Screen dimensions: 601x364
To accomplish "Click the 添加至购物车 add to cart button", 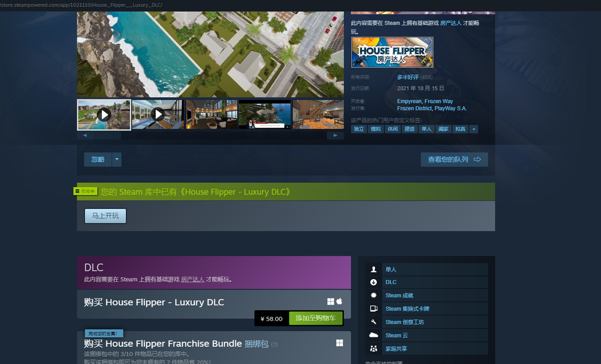I will (316, 318).
